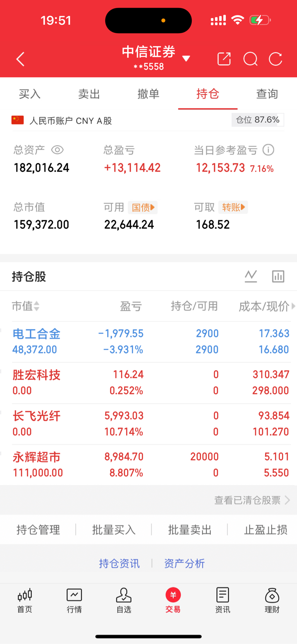Tap available funds 22,644.24
297x644 pixels.
[129, 225]
